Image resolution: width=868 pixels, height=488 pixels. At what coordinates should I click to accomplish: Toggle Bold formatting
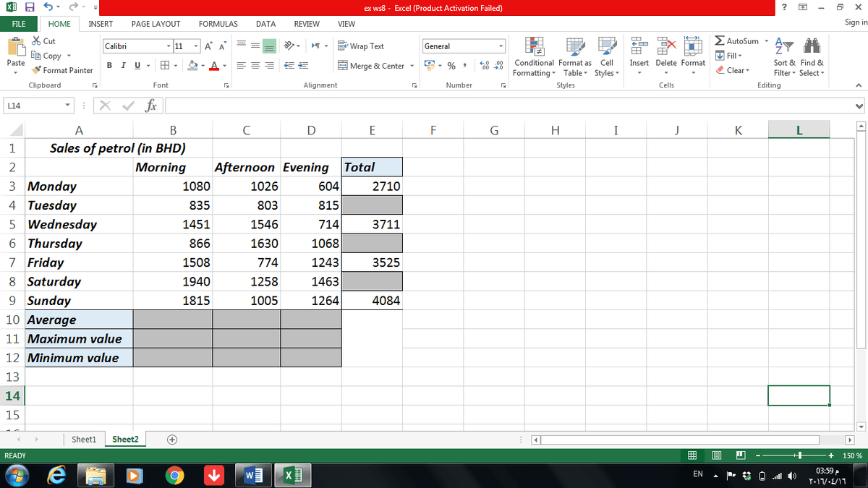(x=109, y=66)
